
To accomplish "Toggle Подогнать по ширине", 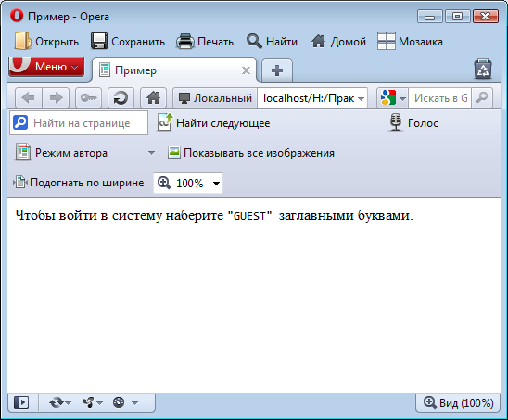I will pos(79,183).
